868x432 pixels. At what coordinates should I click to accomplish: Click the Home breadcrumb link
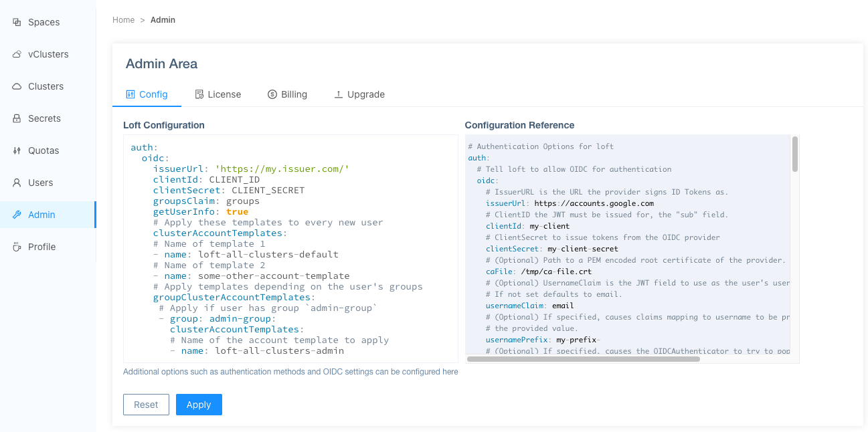pyautogui.click(x=124, y=20)
